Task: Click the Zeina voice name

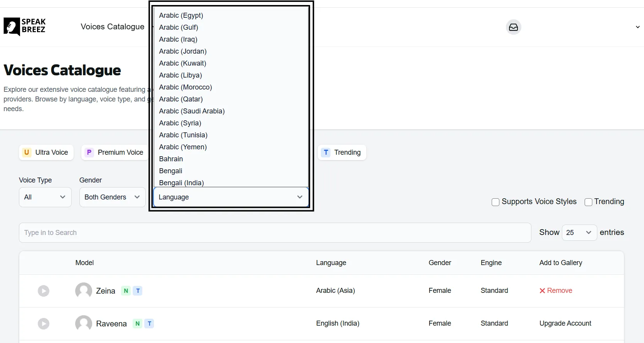Action: click(x=106, y=291)
